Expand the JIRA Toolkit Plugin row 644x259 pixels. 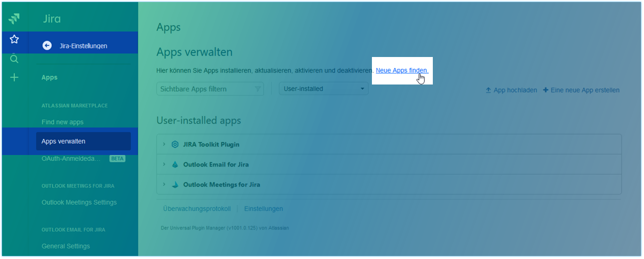click(164, 144)
